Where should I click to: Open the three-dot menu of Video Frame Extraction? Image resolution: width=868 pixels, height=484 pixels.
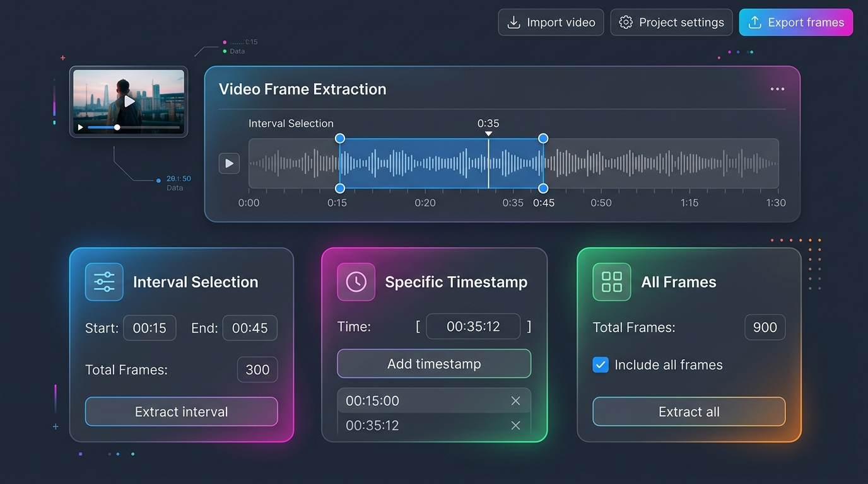click(x=777, y=89)
